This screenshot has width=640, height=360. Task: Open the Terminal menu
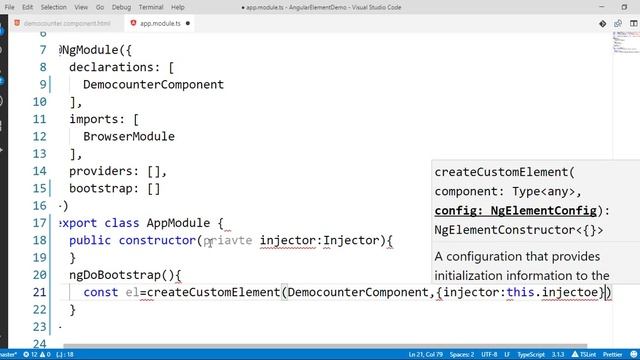[x=151, y=7]
